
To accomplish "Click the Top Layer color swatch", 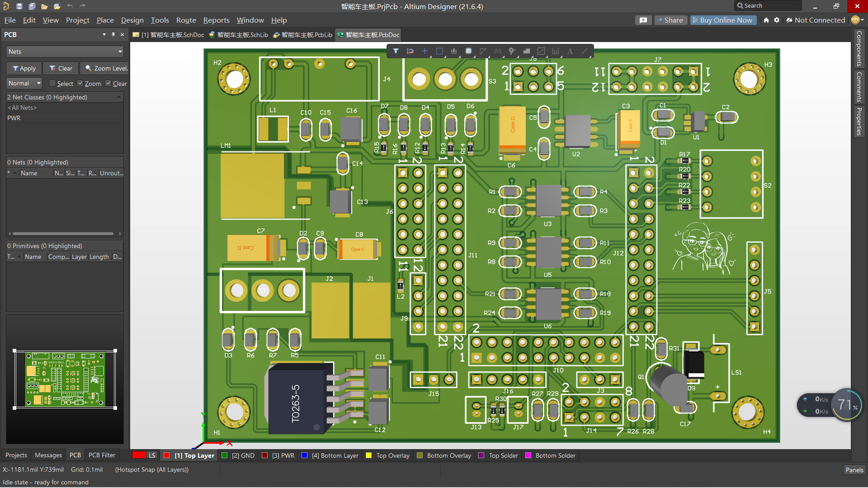I will pos(167,455).
